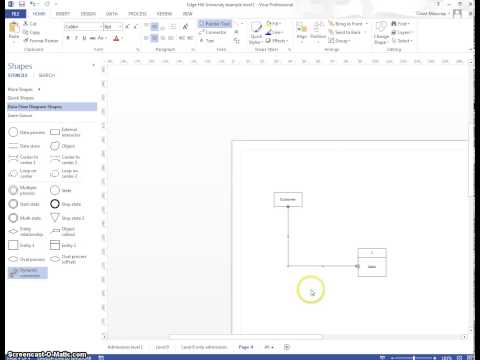Open the shape Effects dropdown

[277, 41]
